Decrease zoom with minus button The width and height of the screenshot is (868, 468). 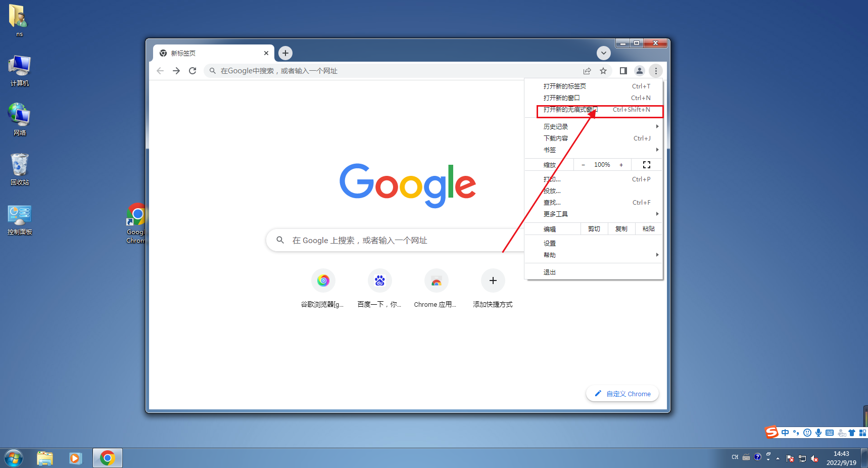click(583, 165)
